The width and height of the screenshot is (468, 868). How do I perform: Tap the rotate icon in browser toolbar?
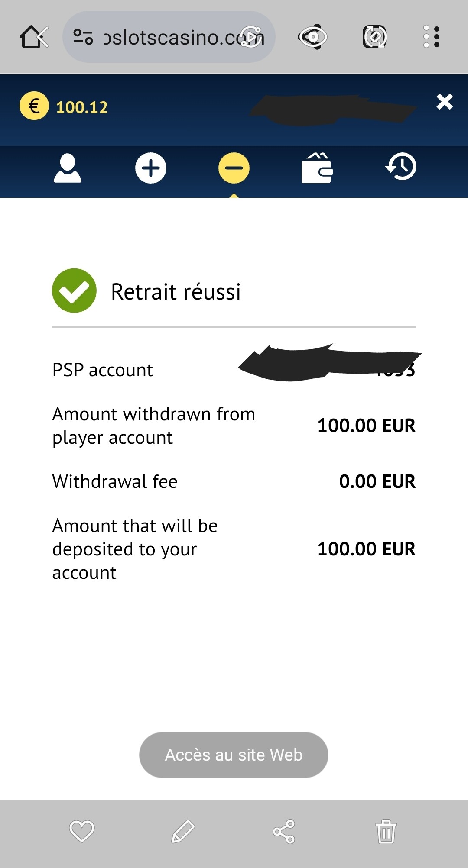[x=374, y=37]
